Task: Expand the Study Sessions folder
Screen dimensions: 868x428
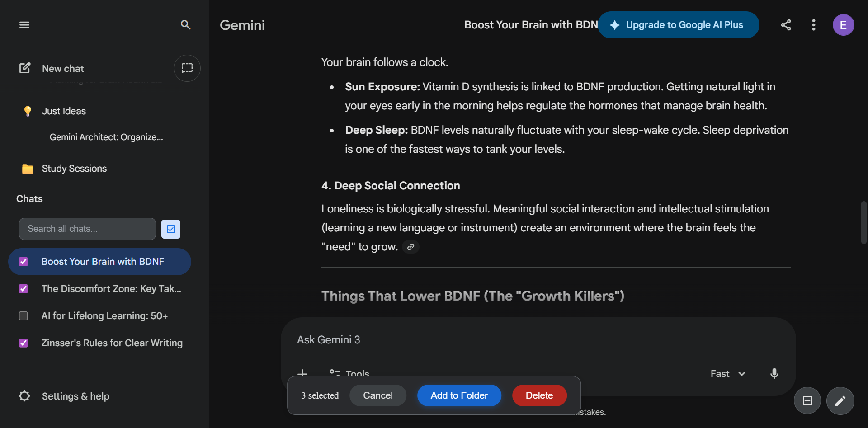Action: pos(74,169)
